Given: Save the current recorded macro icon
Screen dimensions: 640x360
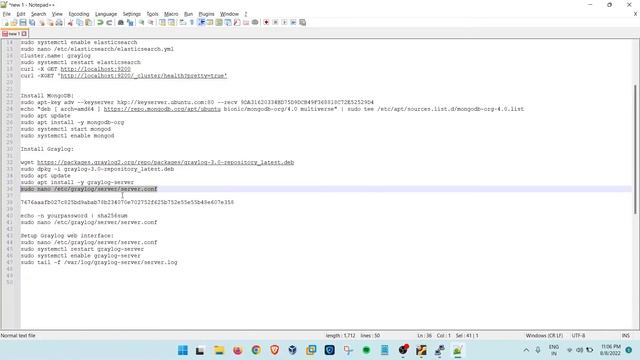Looking at the screenshot, I should tap(302, 22).
